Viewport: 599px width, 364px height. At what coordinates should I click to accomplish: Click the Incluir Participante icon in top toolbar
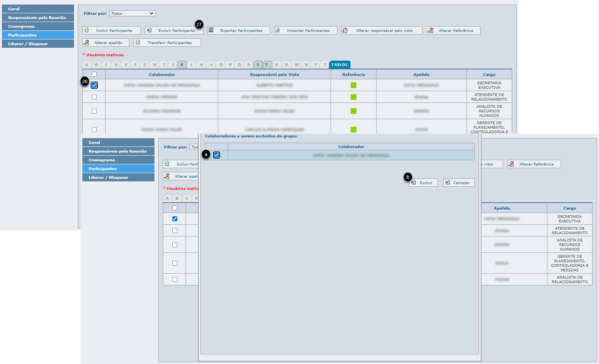(87, 30)
